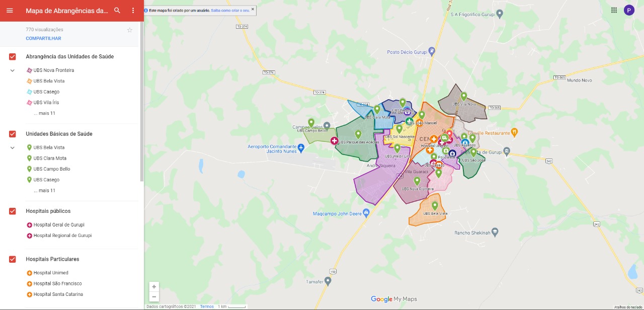Click the COMPARTILHAR link
Image resolution: width=644 pixels, height=310 pixels.
click(43, 38)
